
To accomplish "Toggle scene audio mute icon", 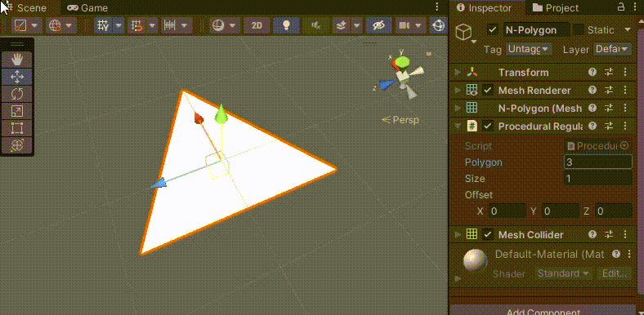I will point(315,25).
